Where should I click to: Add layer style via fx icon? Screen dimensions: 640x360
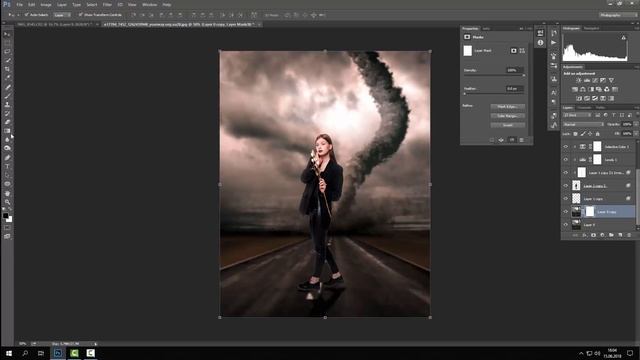click(584, 235)
